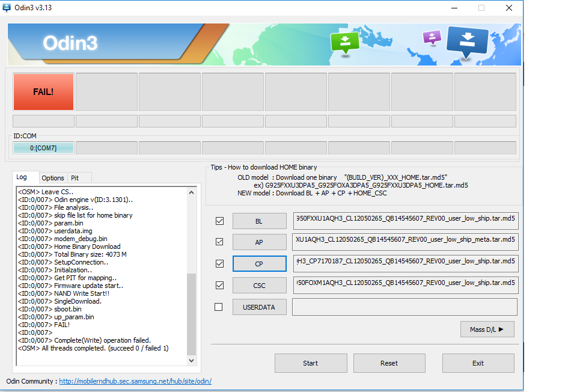Click the 'Leave CS..' log line
Viewport: 577px width, 392px height.
pyautogui.click(x=46, y=192)
